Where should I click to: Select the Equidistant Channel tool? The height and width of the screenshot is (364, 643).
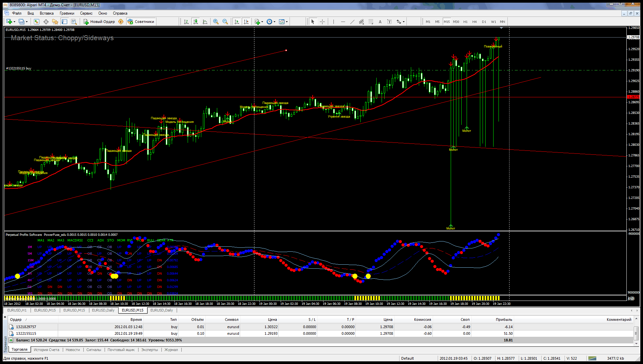tap(361, 22)
